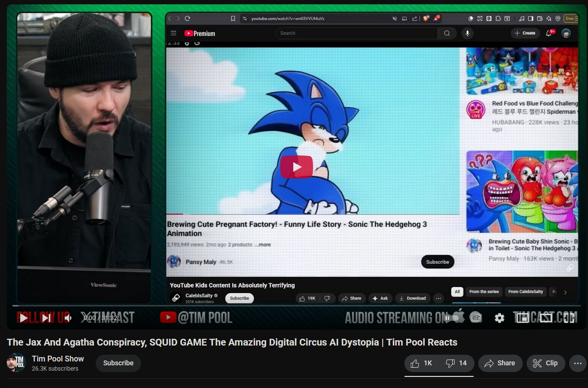Open the player settings gear
The height and width of the screenshot is (388, 588).
(499, 318)
